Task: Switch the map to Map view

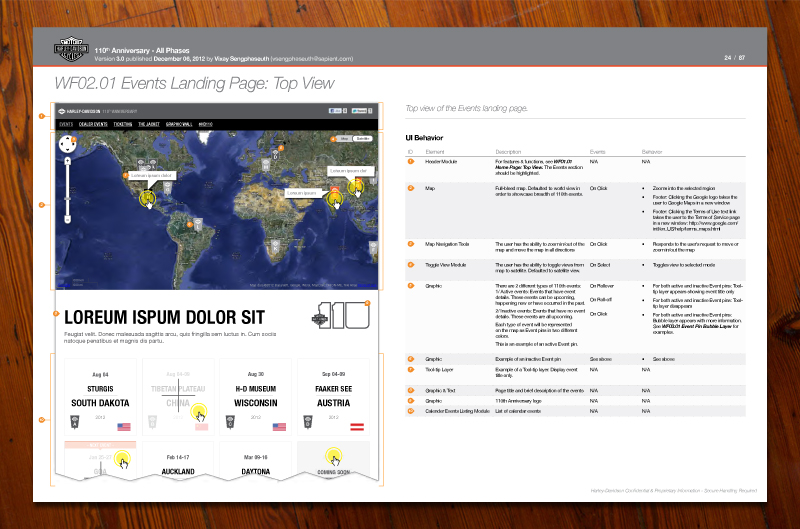Action: pos(344,139)
